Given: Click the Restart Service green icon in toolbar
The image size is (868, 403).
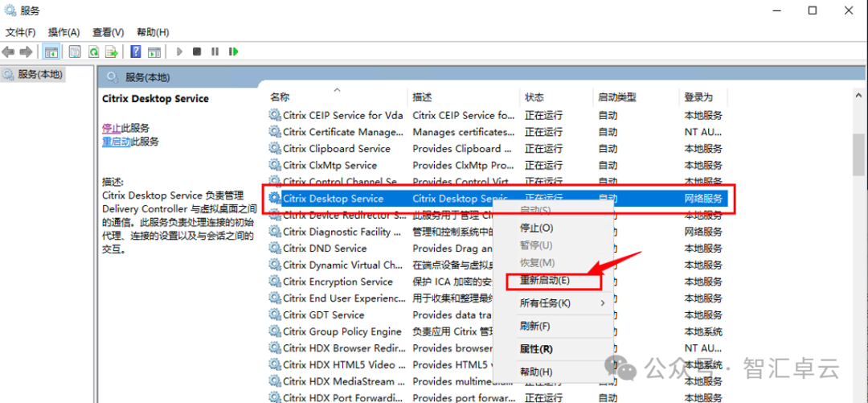Looking at the screenshot, I should click(x=234, y=51).
